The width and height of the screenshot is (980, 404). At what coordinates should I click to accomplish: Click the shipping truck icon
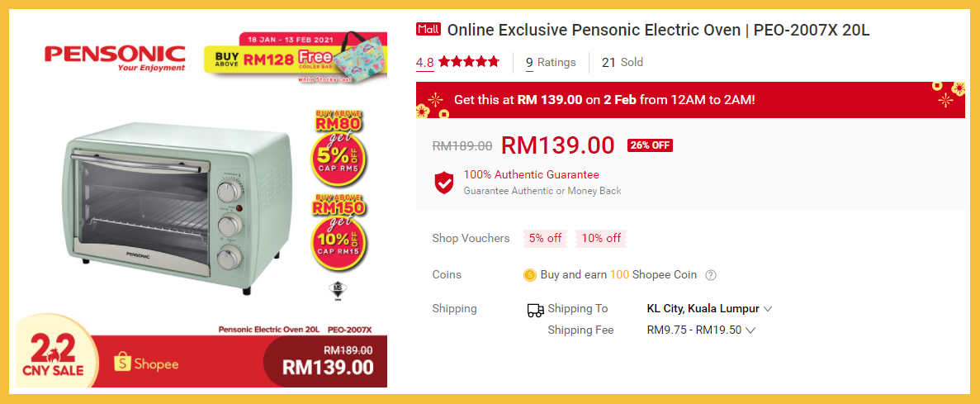tap(535, 310)
